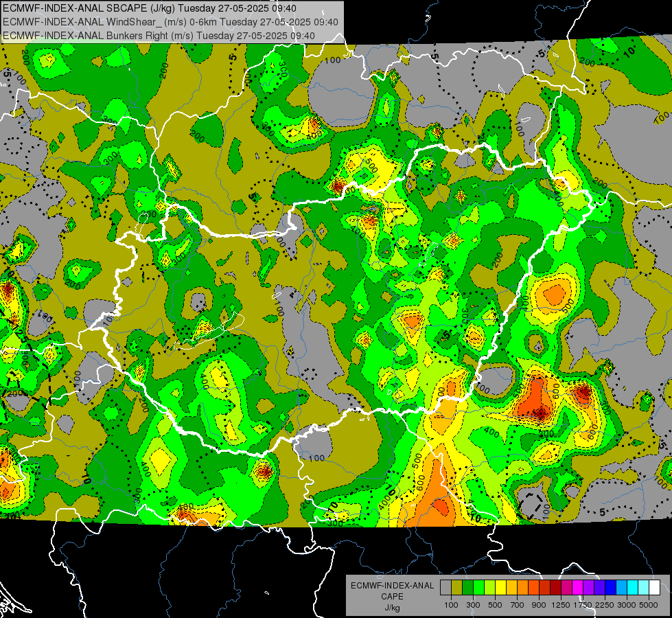Select the yellow-green lime legend swatch

coord(489,587)
